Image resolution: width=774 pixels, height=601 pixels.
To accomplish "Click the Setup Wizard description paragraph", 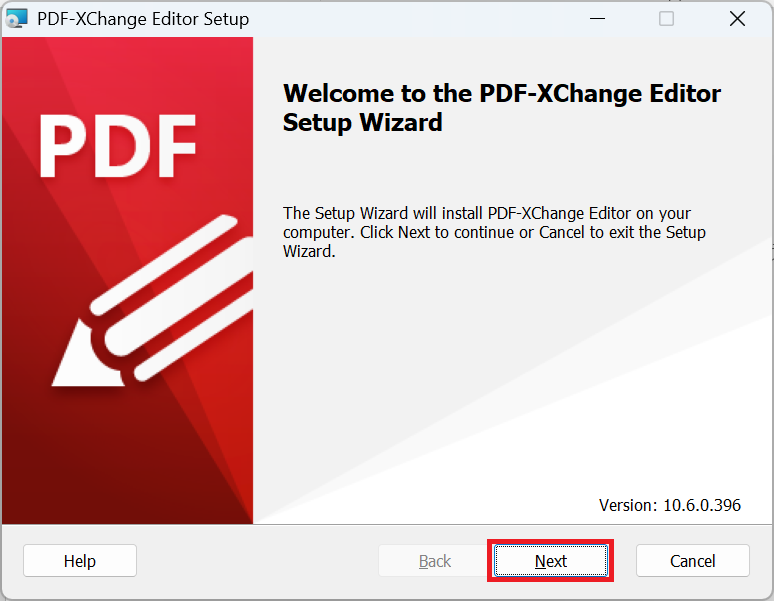I will [x=494, y=232].
